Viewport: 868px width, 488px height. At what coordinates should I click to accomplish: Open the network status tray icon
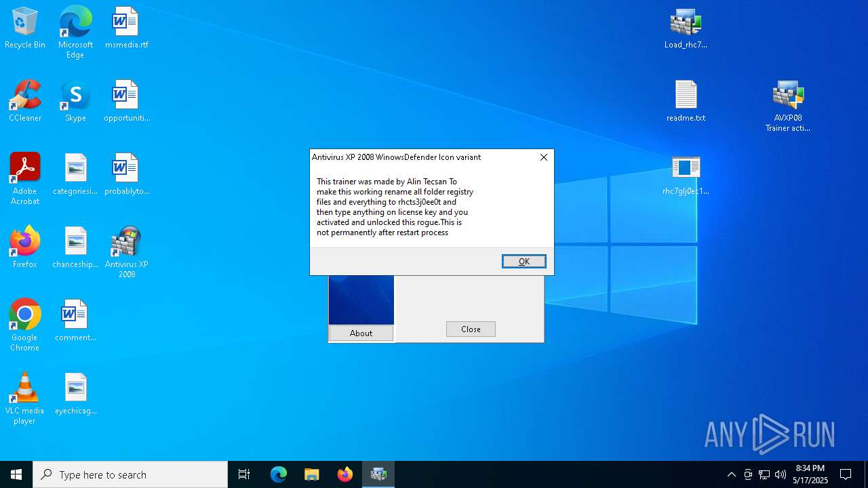[x=764, y=474]
